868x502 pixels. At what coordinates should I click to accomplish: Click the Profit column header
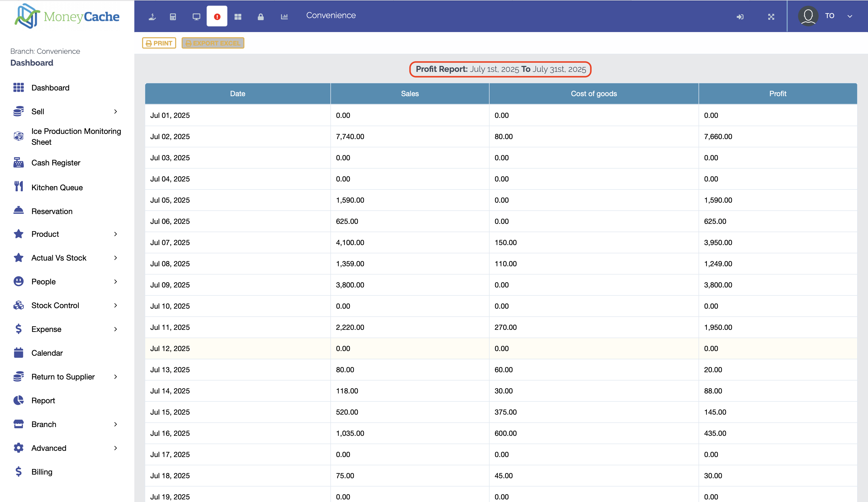[x=777, y=93]
